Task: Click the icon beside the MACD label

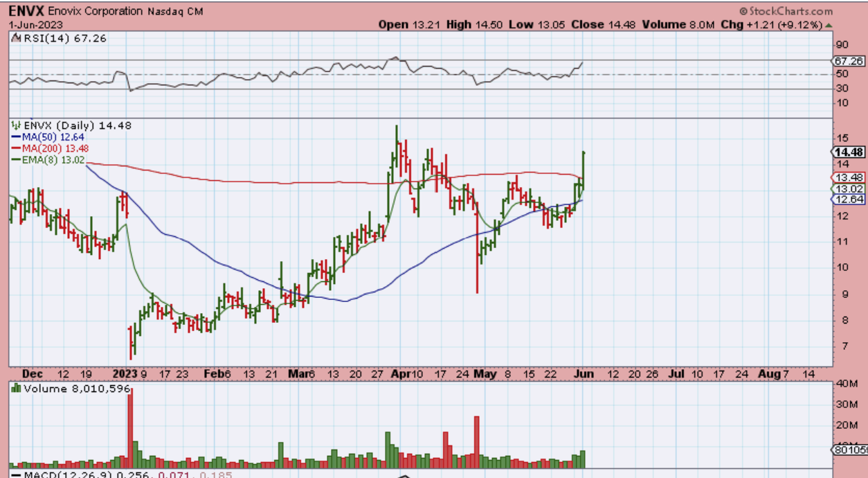Action: 16,475
